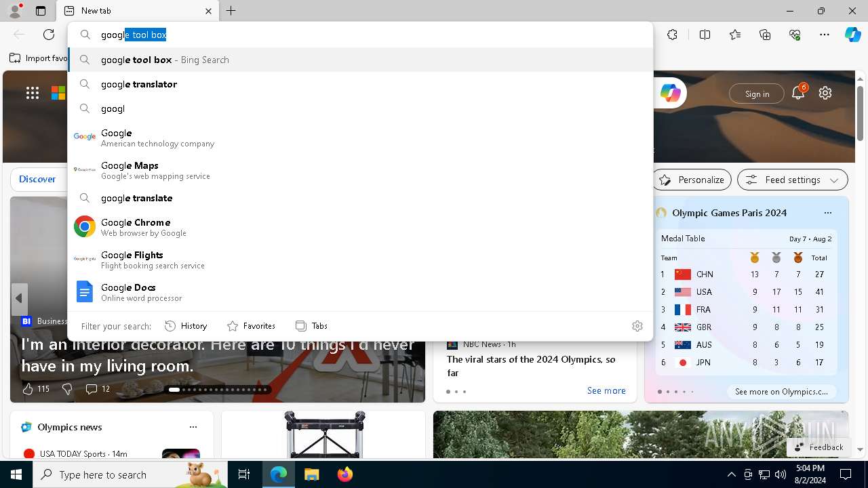Viewport: 868px width, 488px height.
Task: Choose 'google translator' suggestion
Action: click(361, 84)
